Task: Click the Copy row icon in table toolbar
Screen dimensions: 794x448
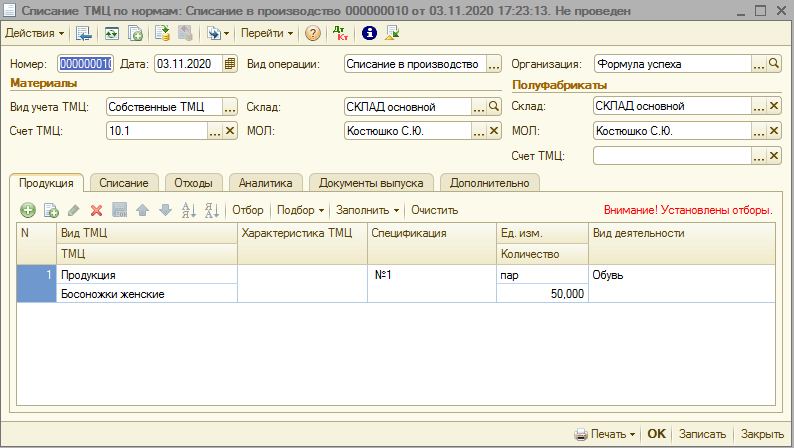Action: tap(51, 210)
